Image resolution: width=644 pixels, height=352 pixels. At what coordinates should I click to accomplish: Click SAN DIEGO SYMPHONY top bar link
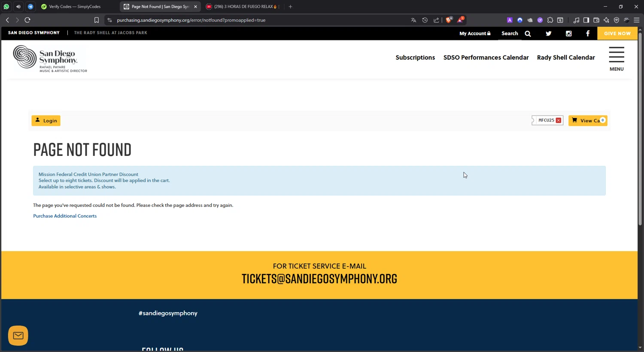tap(34, 33)
